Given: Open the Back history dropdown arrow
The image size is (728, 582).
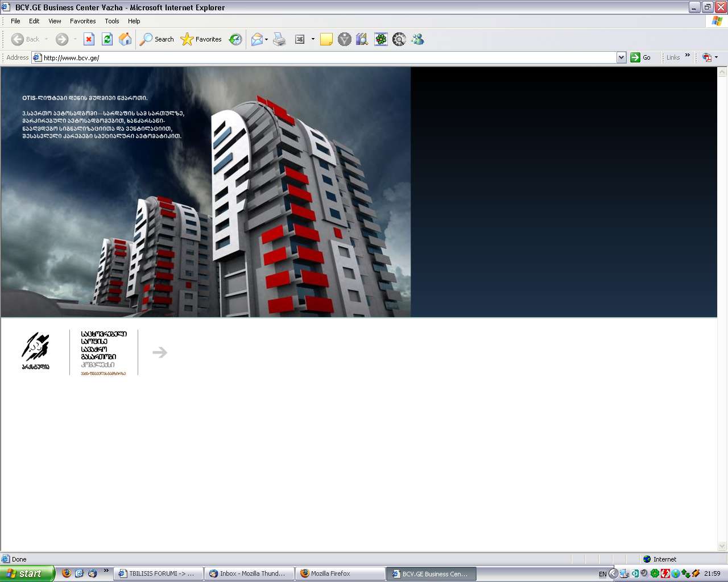Looking at the screenshot, I should (46, 39).
